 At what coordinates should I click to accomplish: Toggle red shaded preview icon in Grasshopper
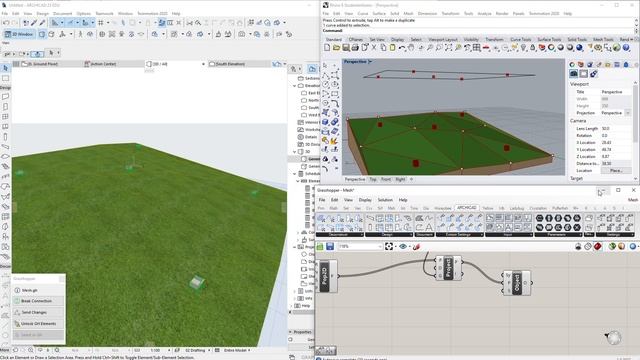(598, 247)
